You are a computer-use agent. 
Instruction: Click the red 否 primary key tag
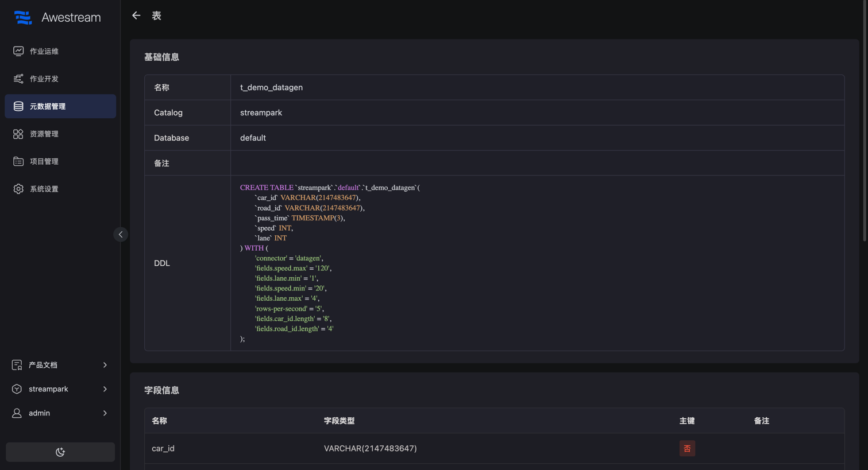687,448
